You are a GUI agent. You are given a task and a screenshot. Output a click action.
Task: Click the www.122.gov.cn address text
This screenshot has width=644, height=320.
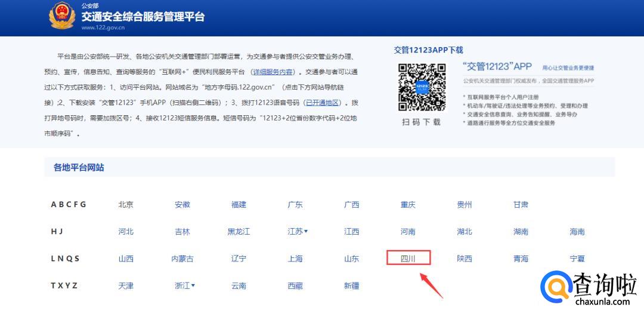103,27
